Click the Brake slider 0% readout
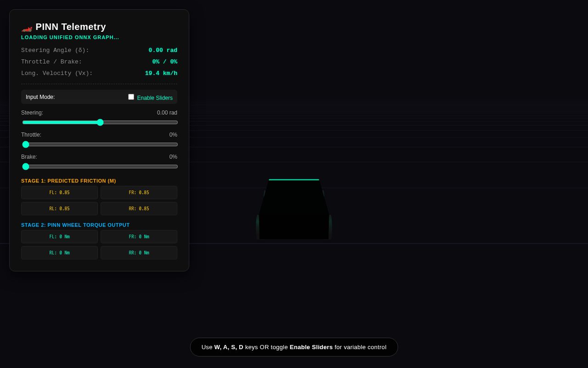The image size is (588, 368). click(173, 157)
